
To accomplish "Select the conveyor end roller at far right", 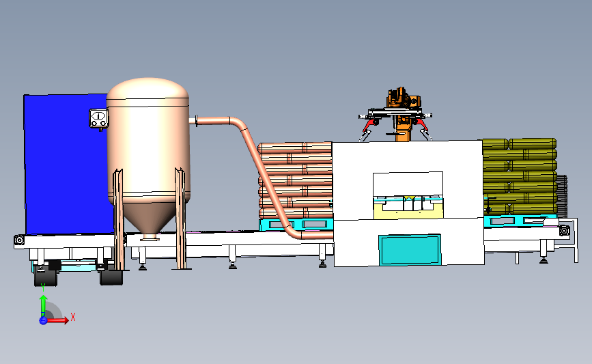I will 565,230.
